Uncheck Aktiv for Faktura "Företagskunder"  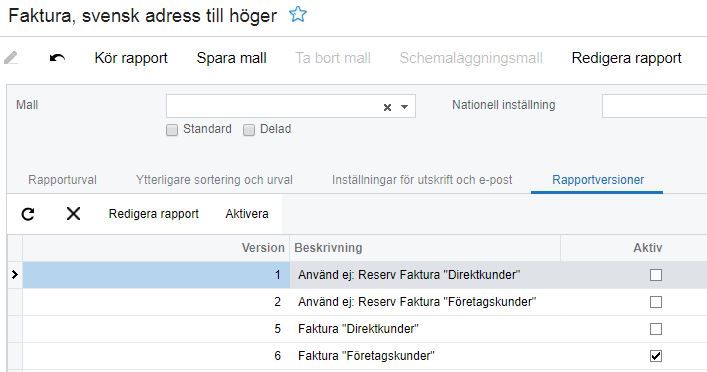656,356
